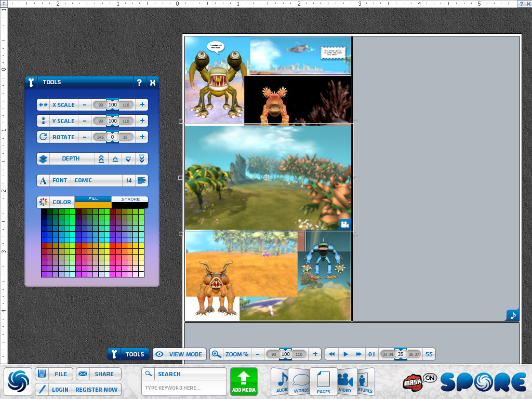This screenshot has width=532, height=399.
Task: Click the text alignment icon
Action: click(141, 180)
